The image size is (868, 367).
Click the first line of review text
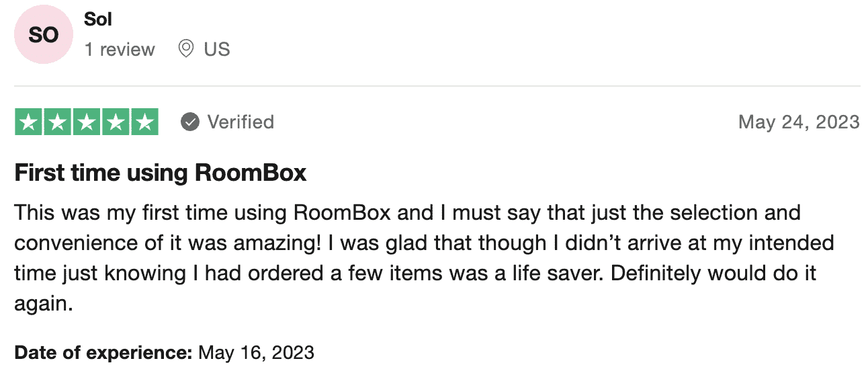(407, 213)
